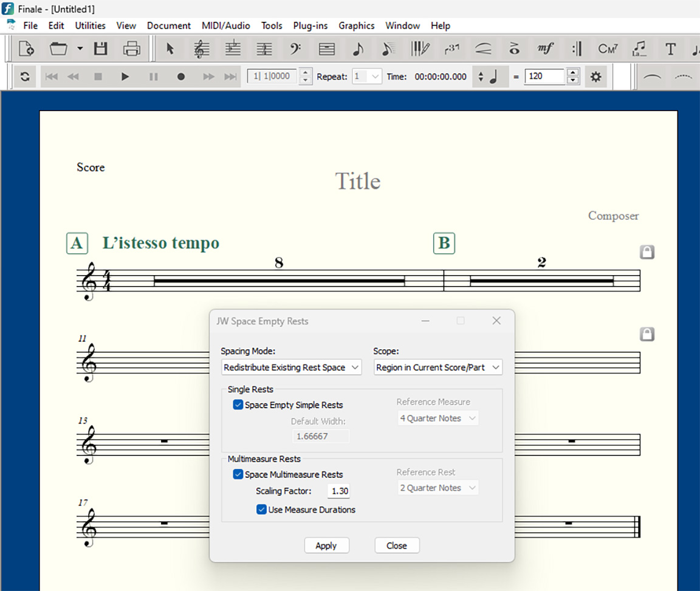Click the Save document icon
Image resolution: width=700 pixels, height=591 pixels.
pos(100,49)
